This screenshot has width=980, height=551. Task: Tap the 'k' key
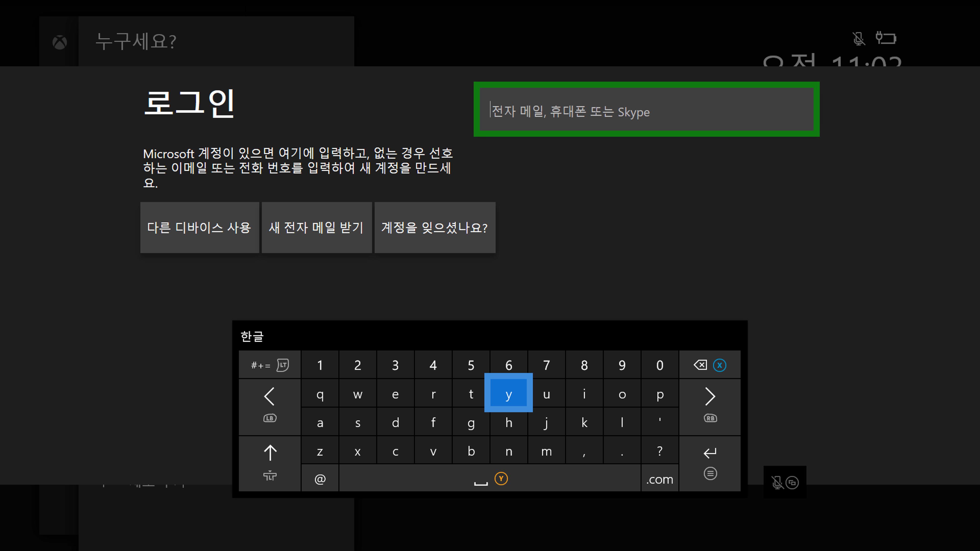pos(584,422)
